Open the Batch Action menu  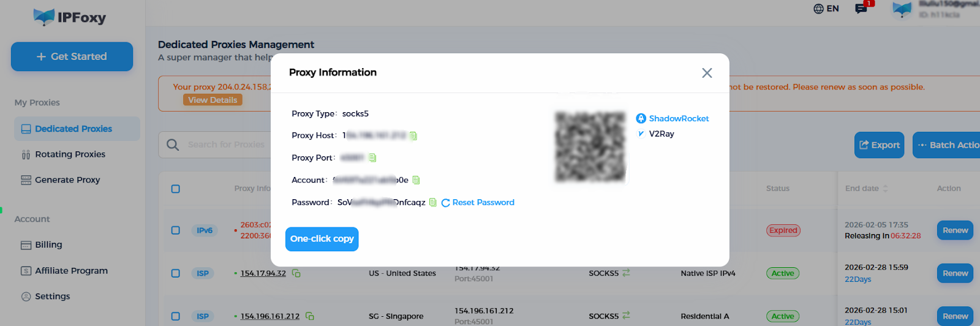tap(948, 145)
